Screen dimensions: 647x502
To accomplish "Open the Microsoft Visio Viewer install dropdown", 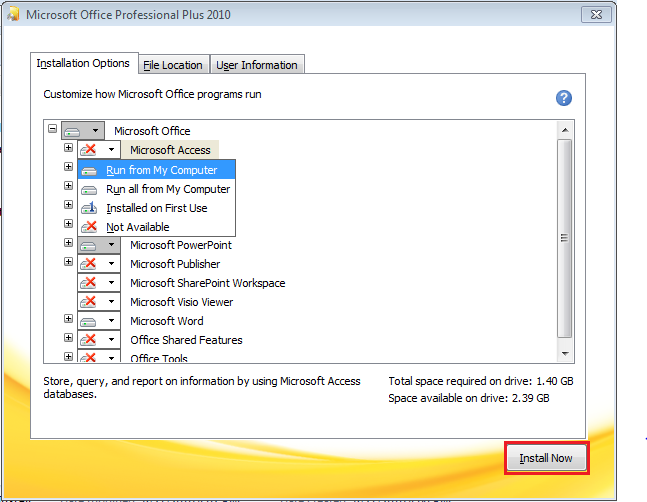I will 99,302.
